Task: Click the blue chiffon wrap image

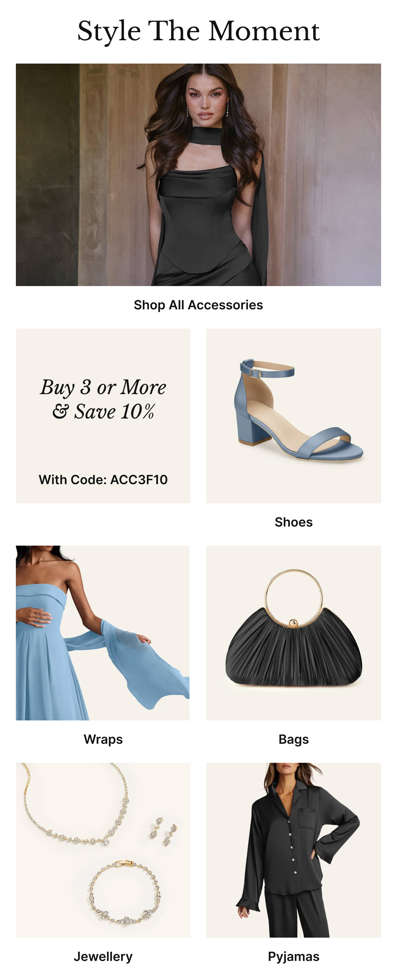Action: pos(103,633)
